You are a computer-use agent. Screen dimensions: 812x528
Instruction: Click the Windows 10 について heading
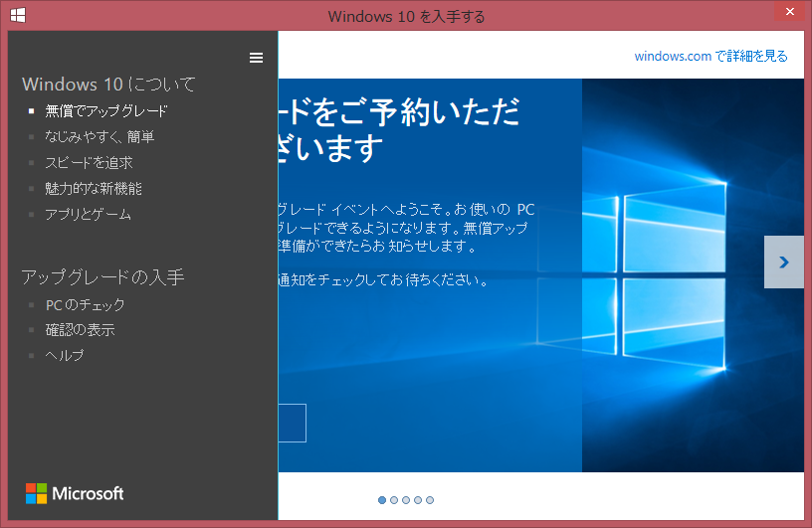tap(108, 84)
